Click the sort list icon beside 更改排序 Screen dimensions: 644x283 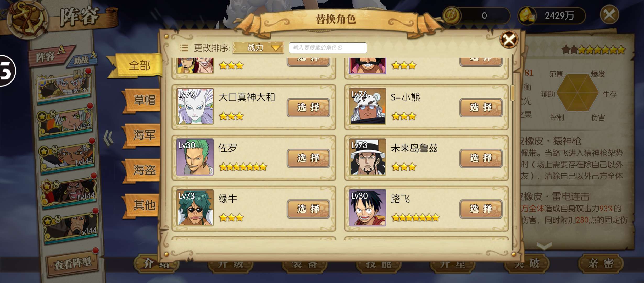pos(184,48)
